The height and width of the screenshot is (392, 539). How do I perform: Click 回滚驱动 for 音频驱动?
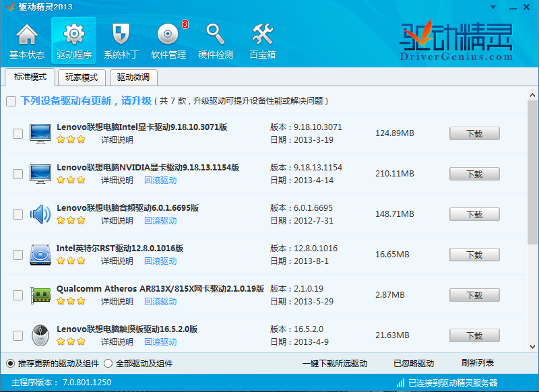click(160, 220)
